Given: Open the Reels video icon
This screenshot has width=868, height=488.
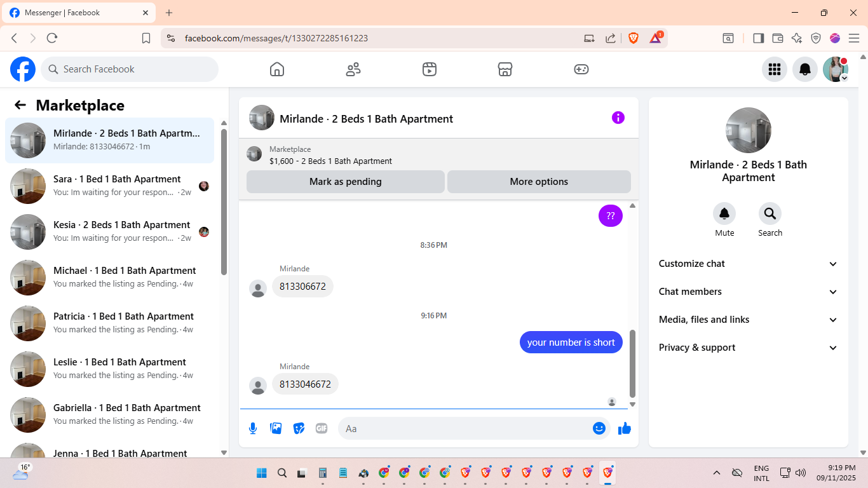Looking at the screenshot, I should (x=430, y=69).
